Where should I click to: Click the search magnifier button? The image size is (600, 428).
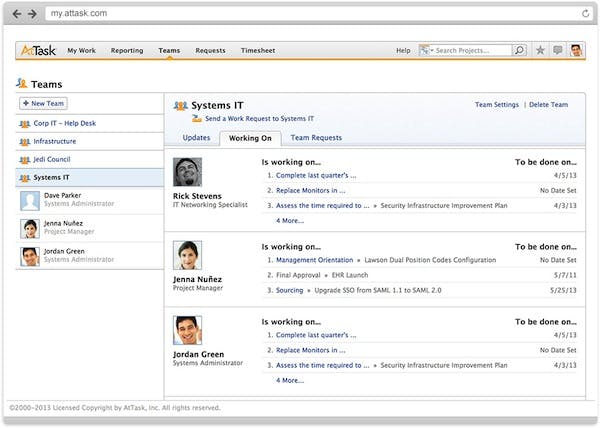pyautogui.click(x=519, y=50)
